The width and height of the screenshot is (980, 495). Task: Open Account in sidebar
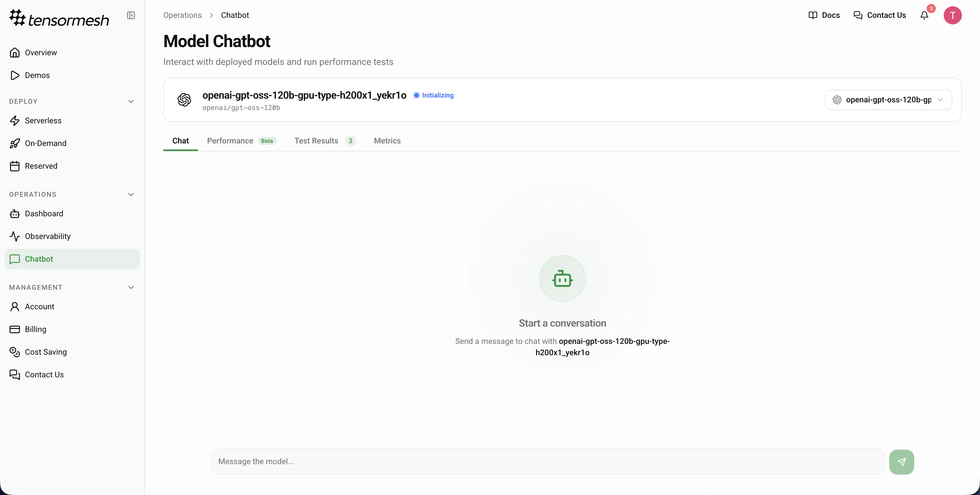(x=72, y=307)
